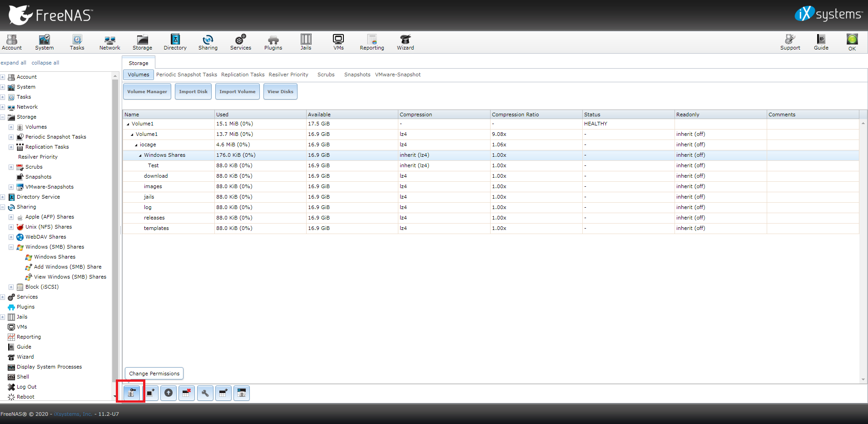The width and height of the screenshot is (868, 424).
Task: Click the Create zvol button in bottom toolbar
Action: (242, 393)
